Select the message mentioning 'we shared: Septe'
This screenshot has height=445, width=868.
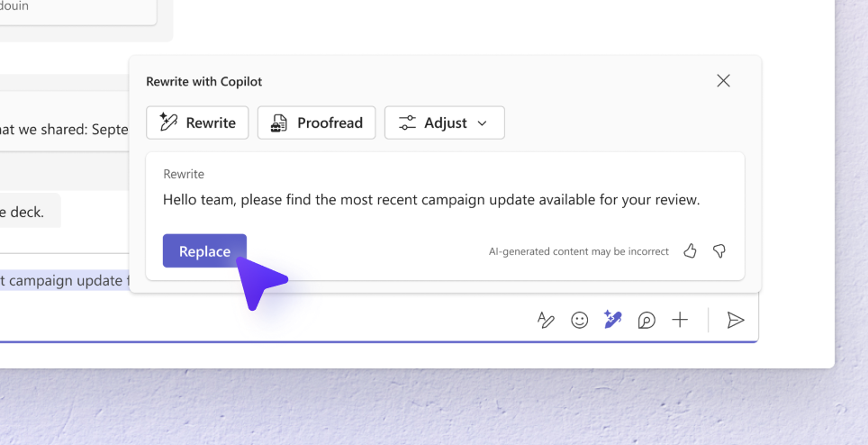tap(65, 129)
